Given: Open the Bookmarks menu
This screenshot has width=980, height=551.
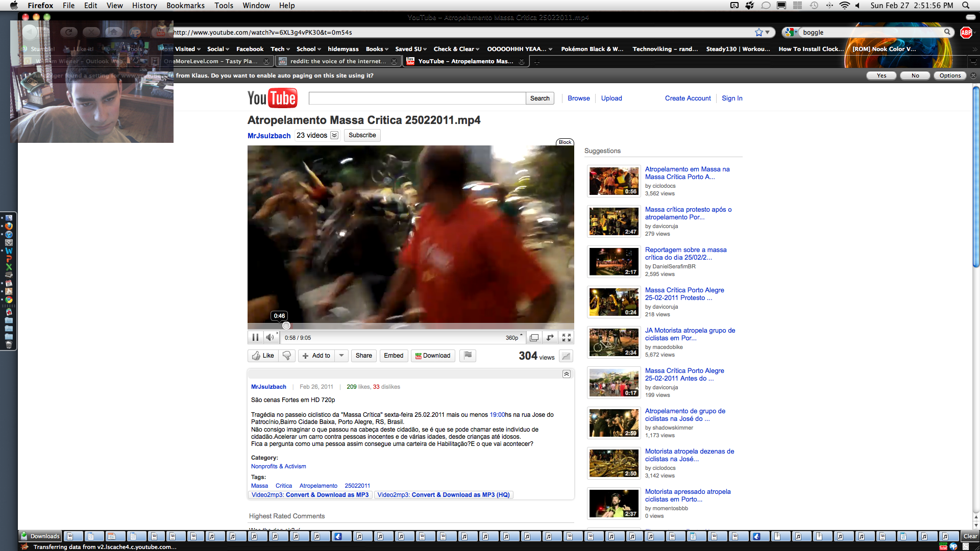Looking at the screenshot, I should [x=185, y=5].
